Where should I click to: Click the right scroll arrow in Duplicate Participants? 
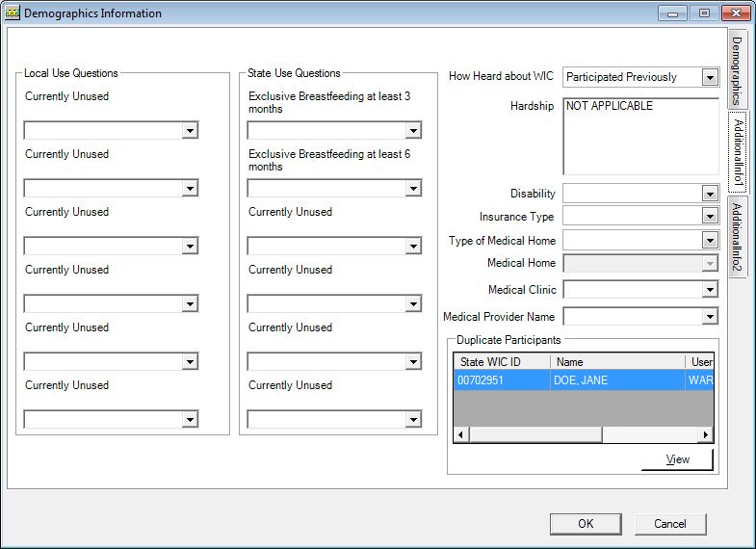706,434
